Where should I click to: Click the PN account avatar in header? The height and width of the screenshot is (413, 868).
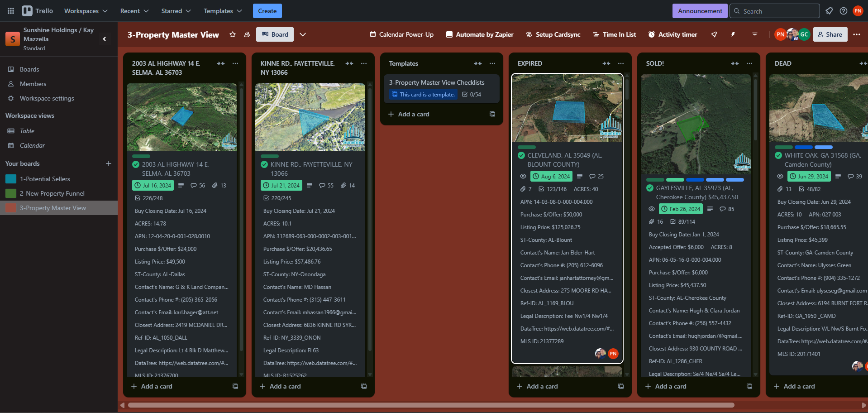point(858,11)
